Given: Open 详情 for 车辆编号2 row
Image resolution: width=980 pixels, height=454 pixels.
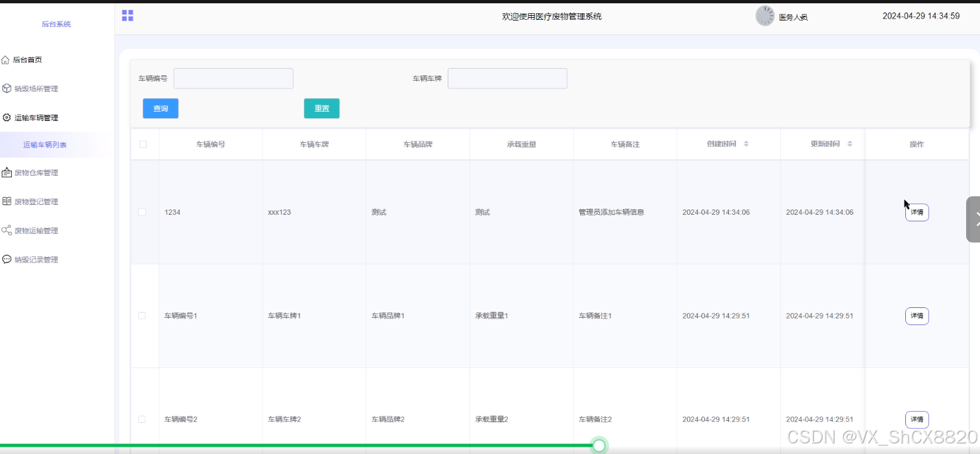Looking at the screenshot, I should (x=917, y=420).
